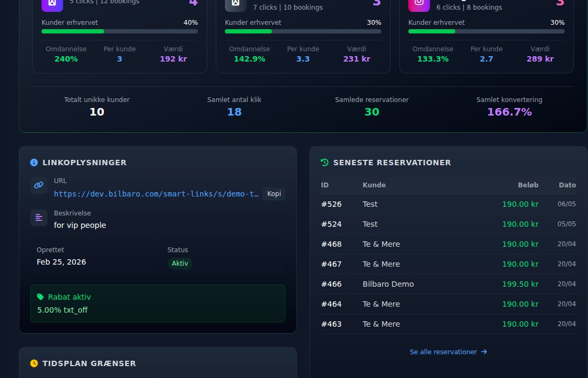Click the 06/05 date cell

[x=566, y=204]
